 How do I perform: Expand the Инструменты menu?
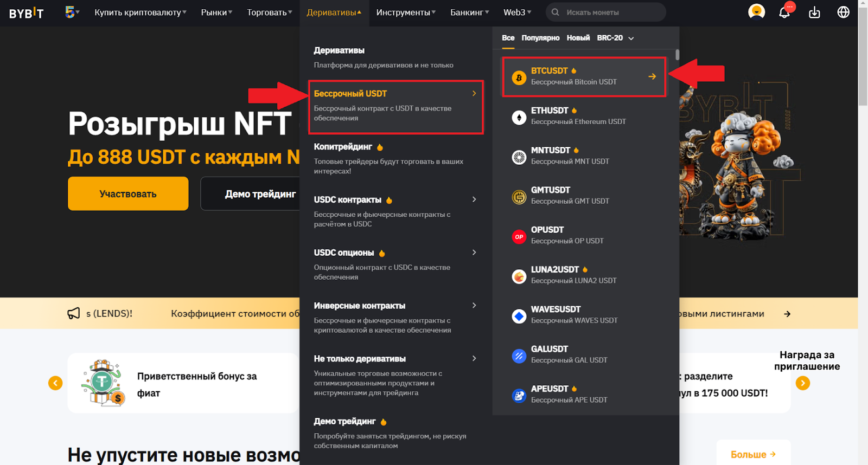pos(406,12)
